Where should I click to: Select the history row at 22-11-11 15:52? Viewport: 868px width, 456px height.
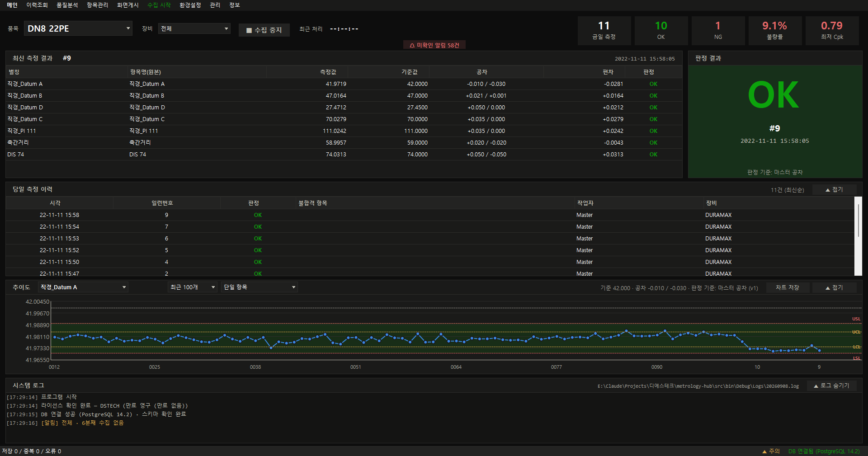point(430,250)
